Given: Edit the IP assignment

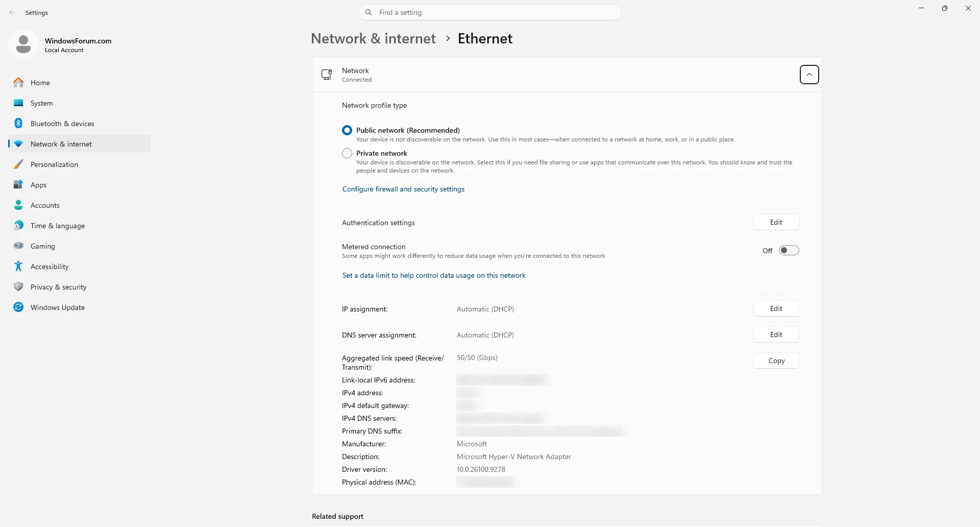Looking at the screenshot, I should point(776,308).
